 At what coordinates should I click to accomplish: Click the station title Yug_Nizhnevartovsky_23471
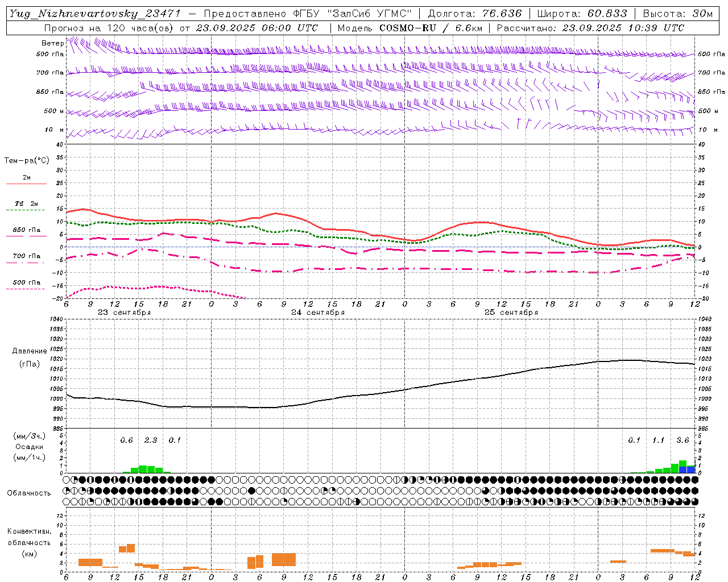(x=95, y=14)
